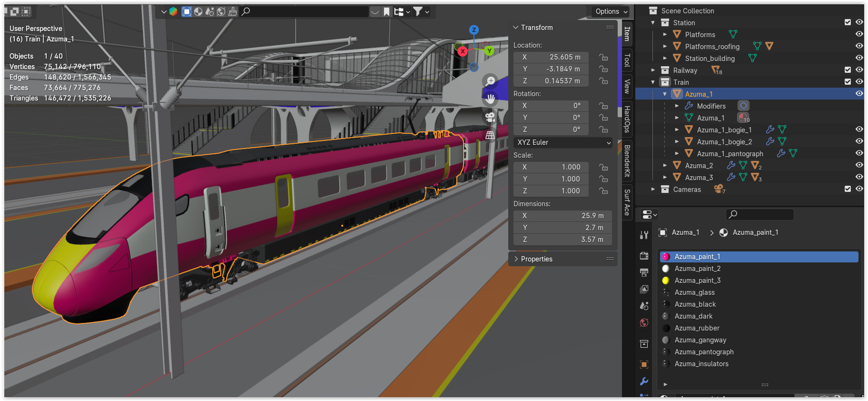Select the yellow Azuma_paint_3 material slot

coord(759,281)
